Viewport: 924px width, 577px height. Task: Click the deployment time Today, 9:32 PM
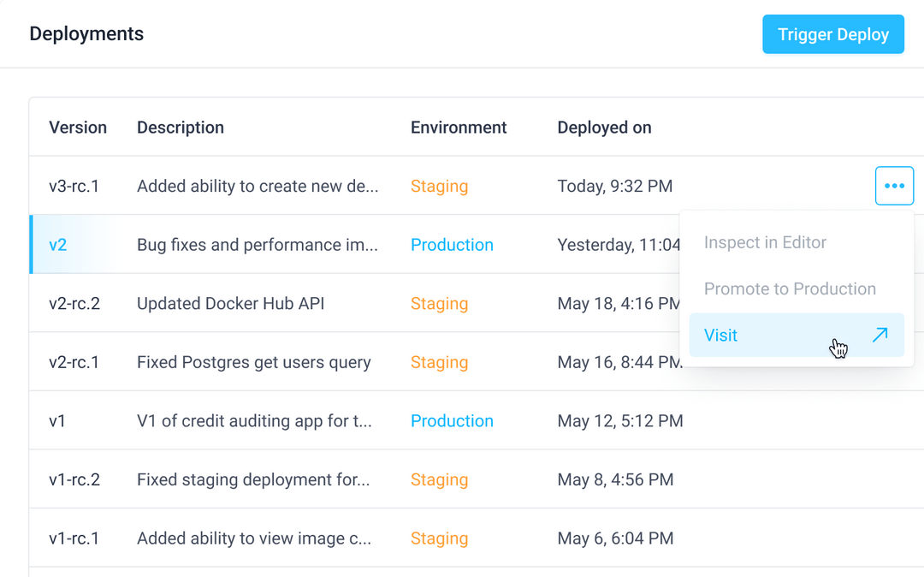615,186
